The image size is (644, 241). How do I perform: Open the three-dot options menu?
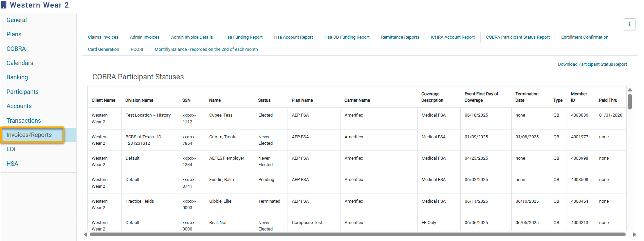(629, 24)
